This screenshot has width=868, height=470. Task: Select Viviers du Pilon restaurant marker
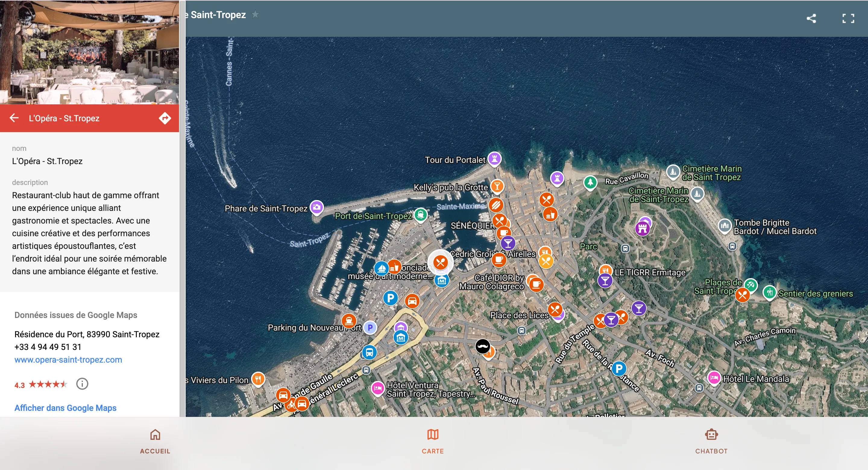coord(258,379)
